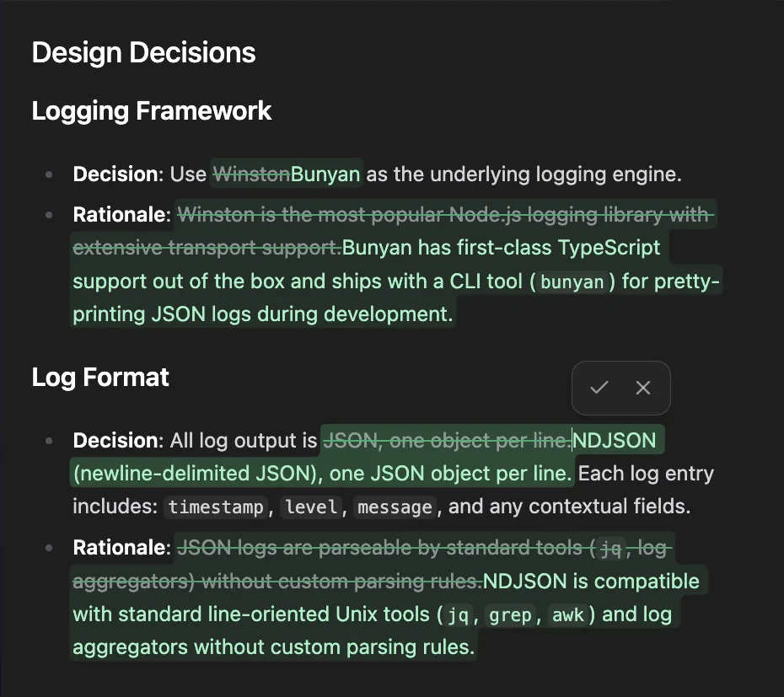Screen dimensions: 784x697
Task: Click the level code span
Action: click(311, 507)
